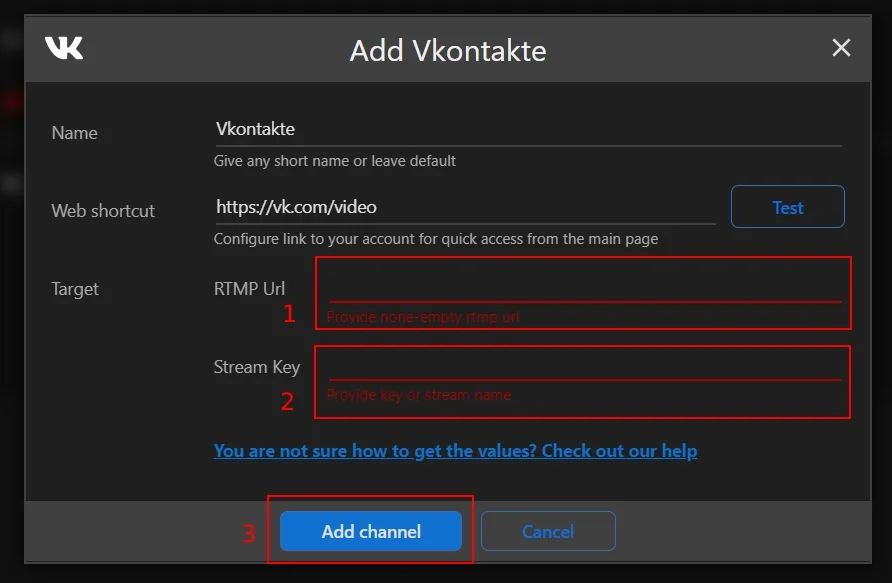Click the Web shortcut URL field
This screenshot has height=583, width=892.
(x=465, y=208)
